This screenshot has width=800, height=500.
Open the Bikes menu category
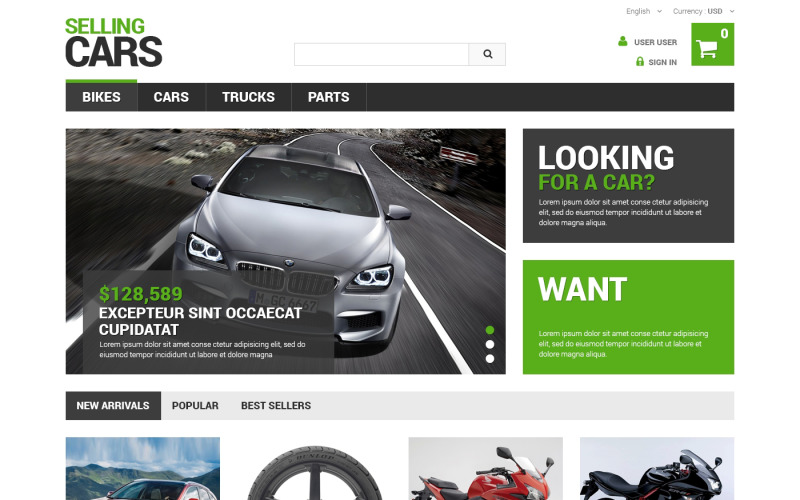pyautogui.click(x=101, y=97)
